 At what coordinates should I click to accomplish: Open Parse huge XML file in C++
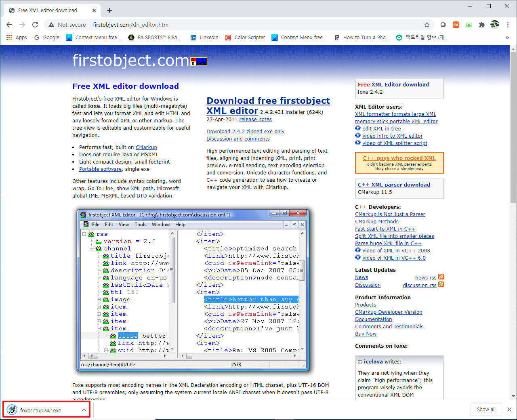click(x=388, y=244)
